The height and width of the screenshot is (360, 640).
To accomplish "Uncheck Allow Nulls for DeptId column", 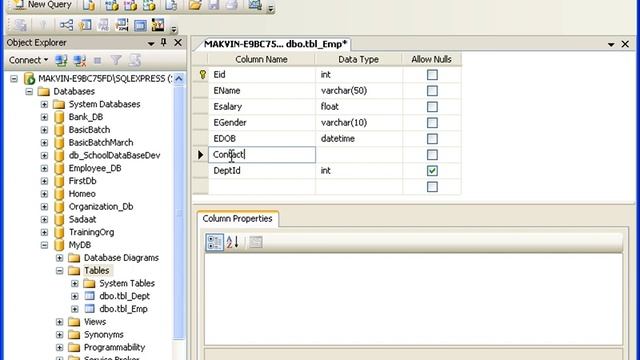I will click(432, 171).
